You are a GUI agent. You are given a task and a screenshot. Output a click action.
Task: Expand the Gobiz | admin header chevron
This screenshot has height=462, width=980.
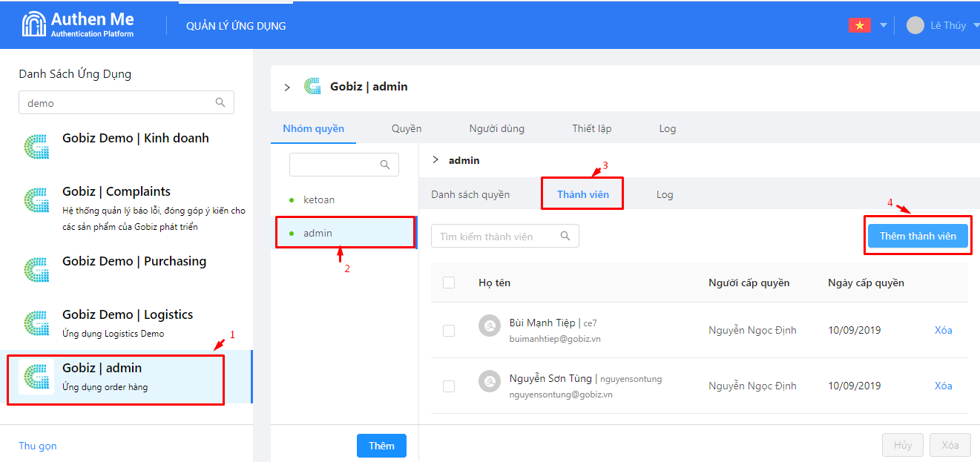[287, 88]
